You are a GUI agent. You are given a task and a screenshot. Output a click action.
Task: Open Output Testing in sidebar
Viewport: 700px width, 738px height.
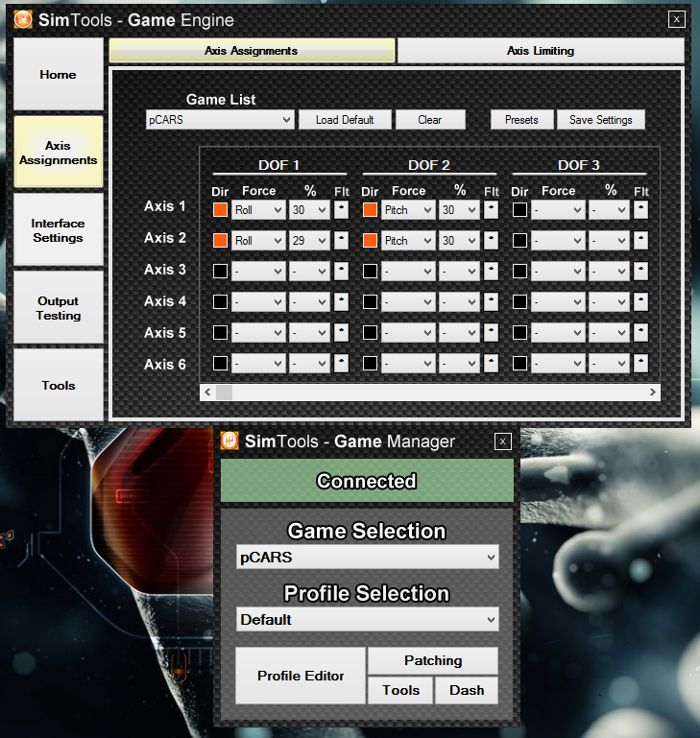coord(59,308)
